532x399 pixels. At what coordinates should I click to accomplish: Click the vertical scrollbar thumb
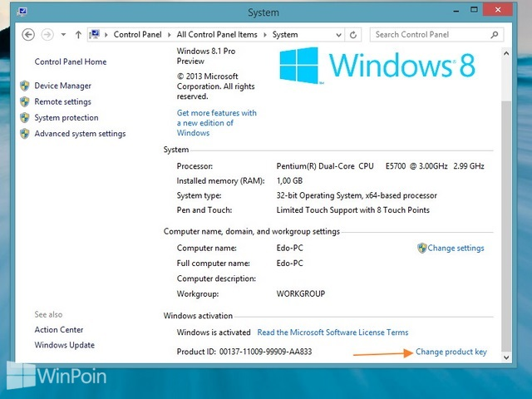tap(506, 226)
